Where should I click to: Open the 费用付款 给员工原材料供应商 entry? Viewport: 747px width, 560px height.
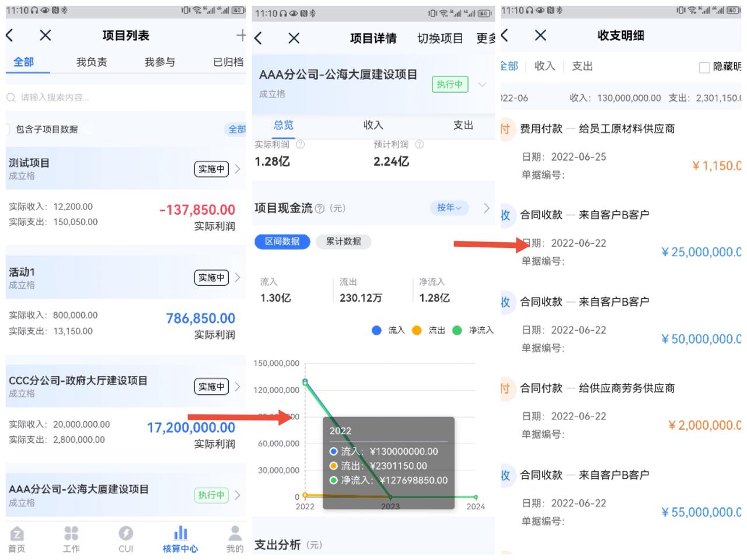(x=621, y=151)
